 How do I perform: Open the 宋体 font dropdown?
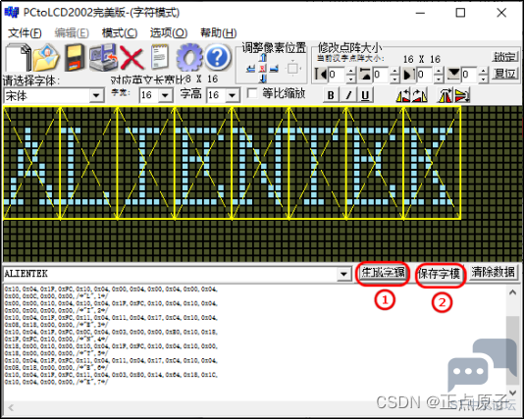click(96, 96)
